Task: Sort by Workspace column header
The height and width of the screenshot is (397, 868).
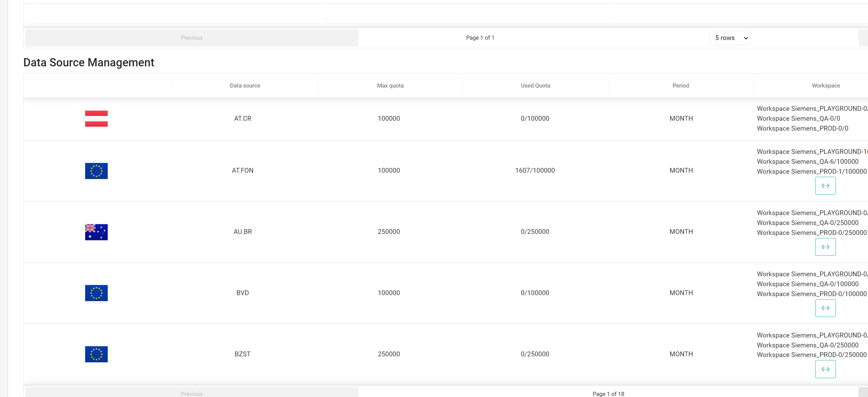Action: click(826, 85)
